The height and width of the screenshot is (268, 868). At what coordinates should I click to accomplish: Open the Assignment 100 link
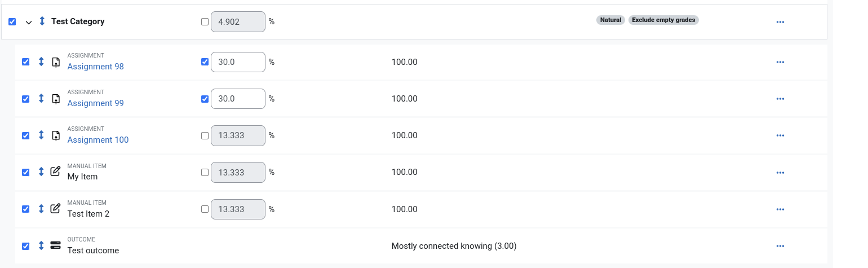(x=98, y=140)
